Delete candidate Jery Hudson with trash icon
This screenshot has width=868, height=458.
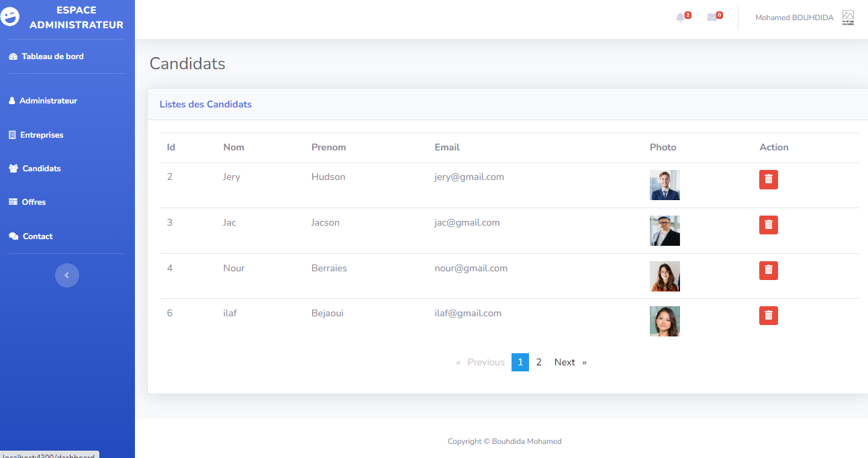click(x=769, y=179)
